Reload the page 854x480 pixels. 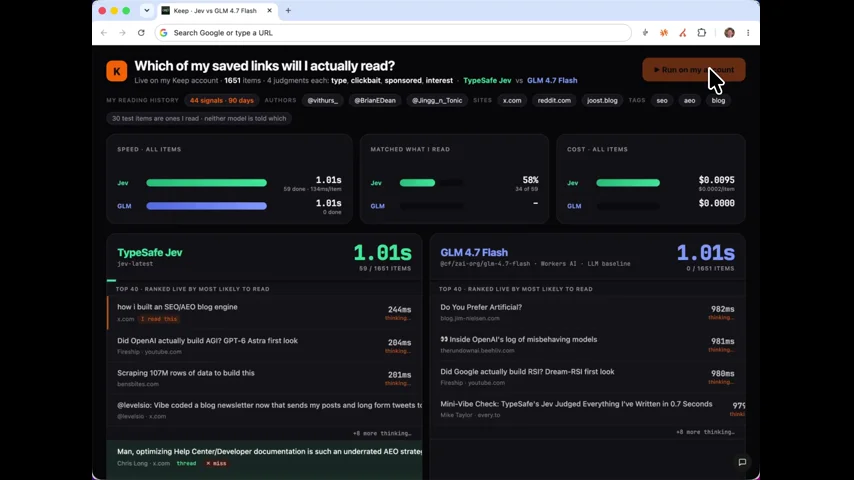click(141, 33)
